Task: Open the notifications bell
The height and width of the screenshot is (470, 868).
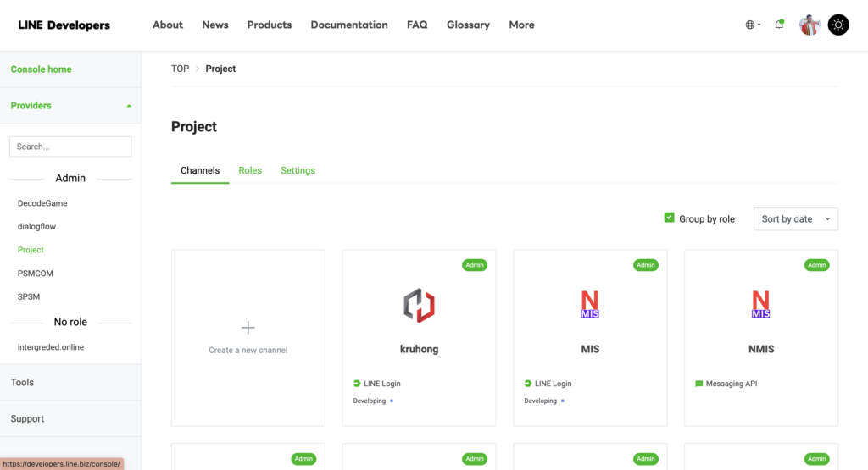Action: tap(780, 25)
